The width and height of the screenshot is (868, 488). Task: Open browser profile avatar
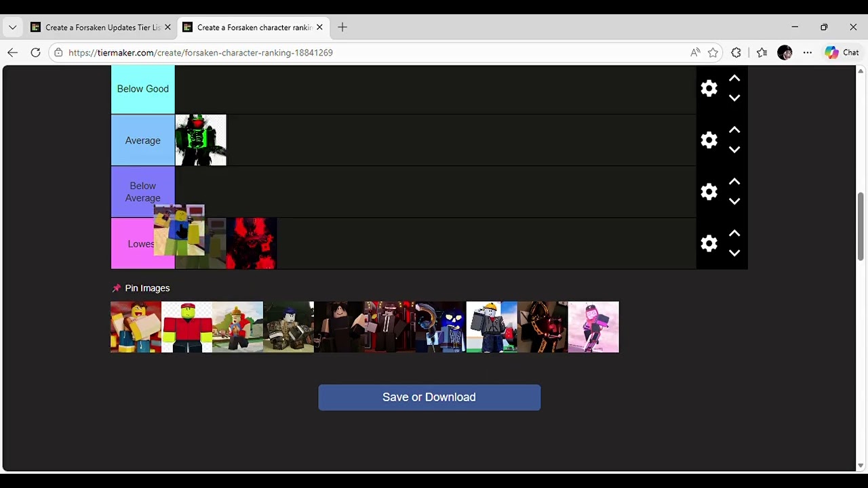point(785,52)
